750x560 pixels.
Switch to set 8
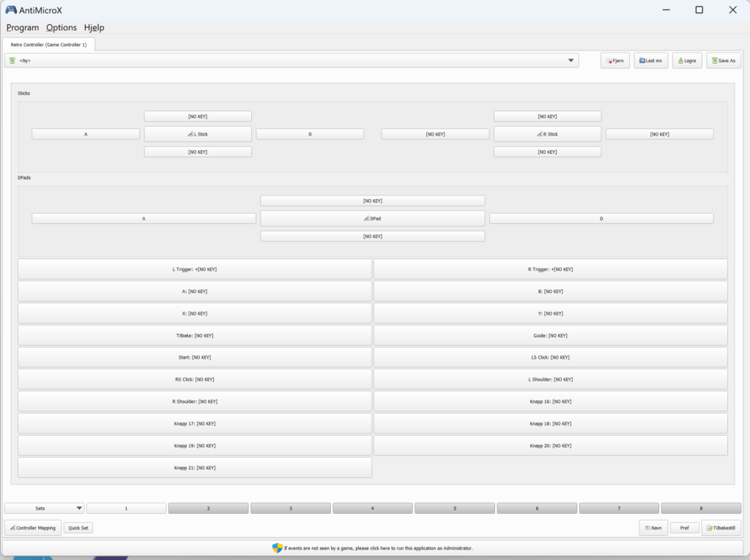point(701,508)
